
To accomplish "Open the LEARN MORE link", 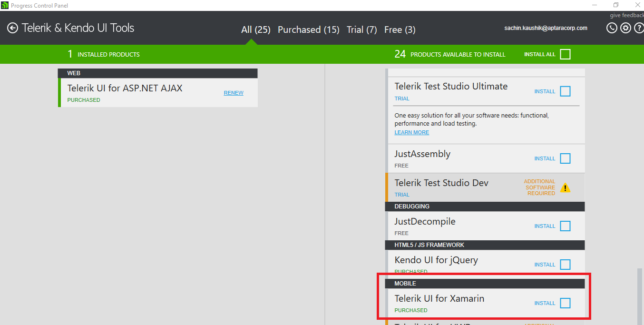I will 411,132.
